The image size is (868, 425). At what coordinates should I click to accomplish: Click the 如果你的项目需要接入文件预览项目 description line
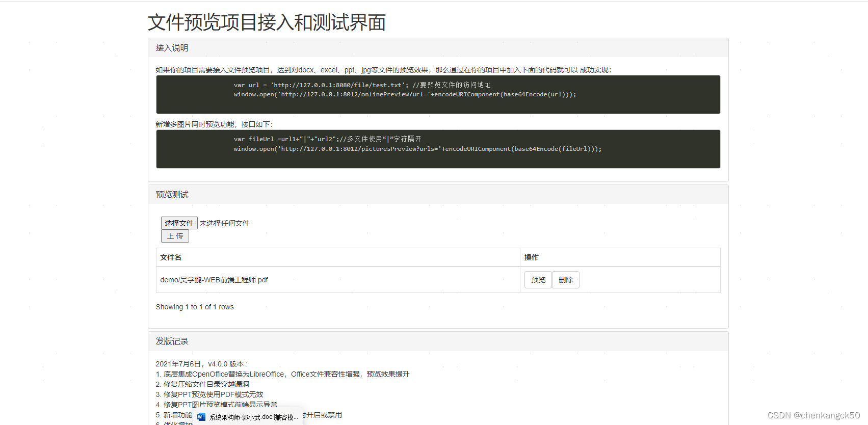pyautogui.click(x=383, y=70)
